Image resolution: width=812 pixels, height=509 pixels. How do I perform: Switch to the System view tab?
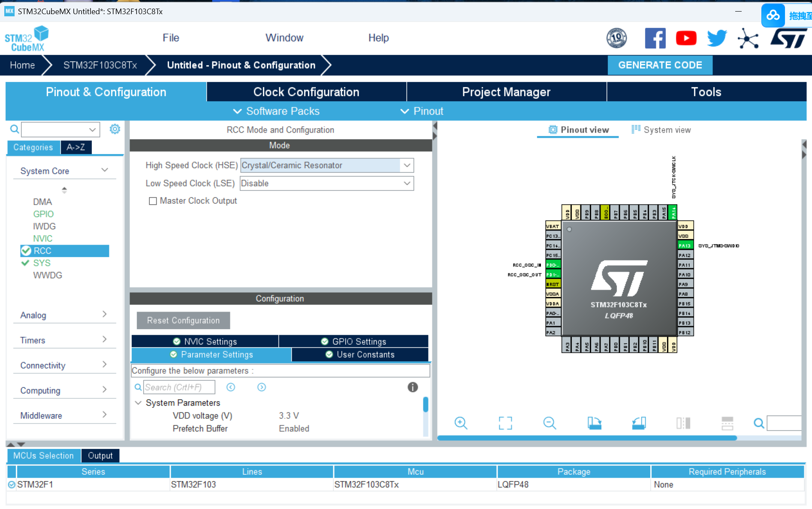coord(661,130)
